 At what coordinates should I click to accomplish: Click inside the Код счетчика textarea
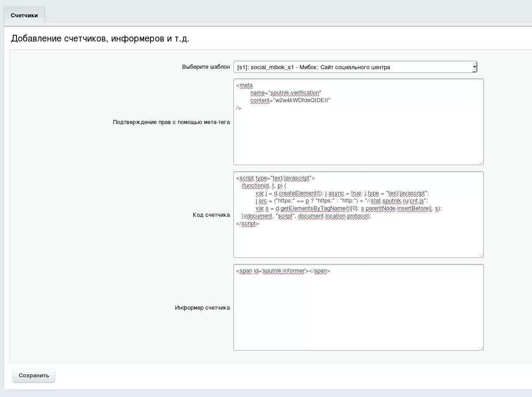point(358,215)
